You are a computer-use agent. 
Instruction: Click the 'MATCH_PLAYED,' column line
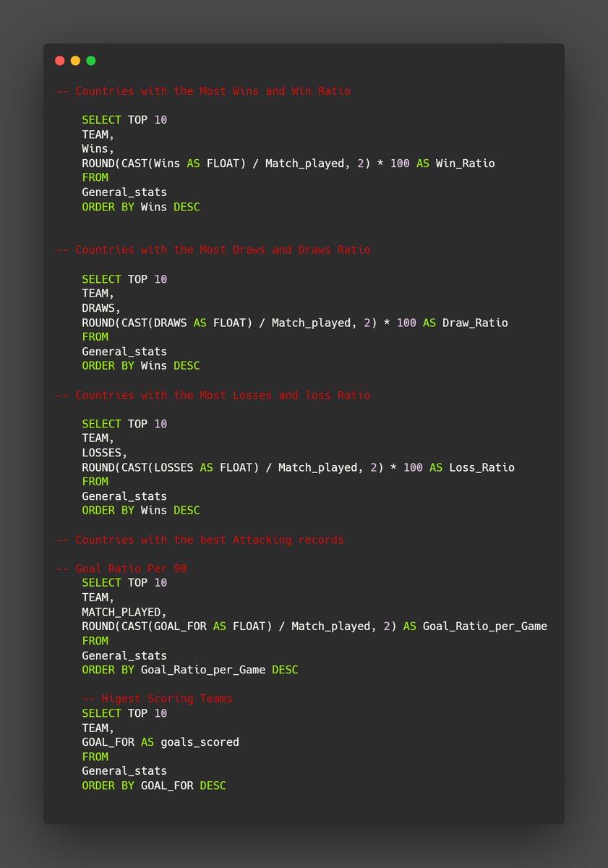pos(124,612)
